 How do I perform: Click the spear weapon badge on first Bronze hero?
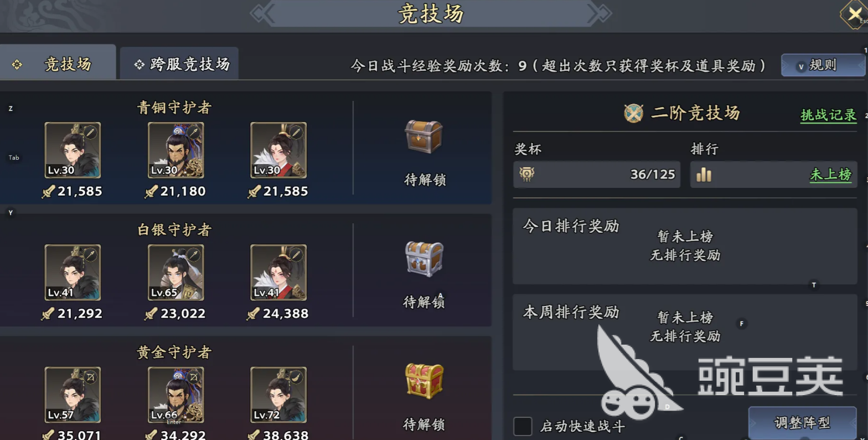tap(90, 132)
